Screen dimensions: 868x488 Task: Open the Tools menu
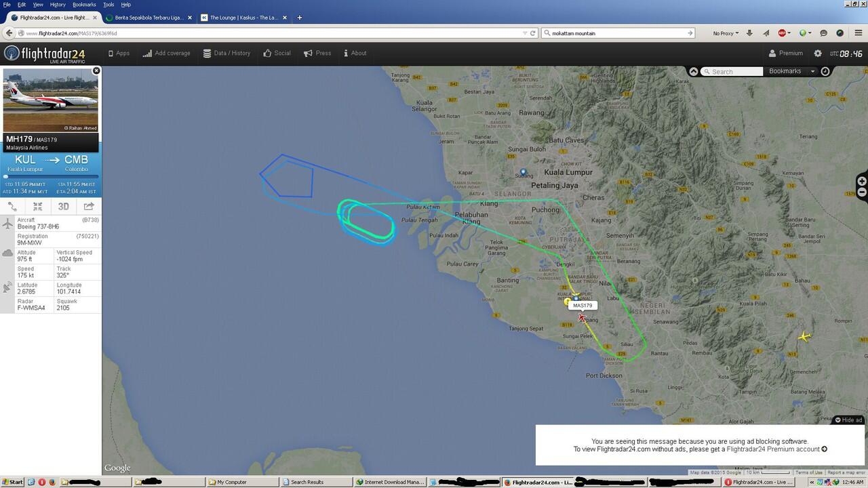coord(108,5)
